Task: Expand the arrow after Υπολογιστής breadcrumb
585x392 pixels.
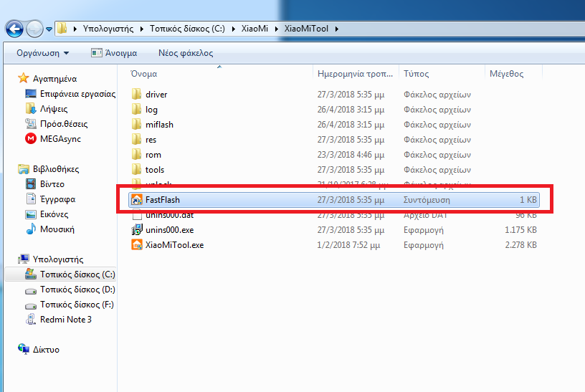Action: click(x=142, y=29)
